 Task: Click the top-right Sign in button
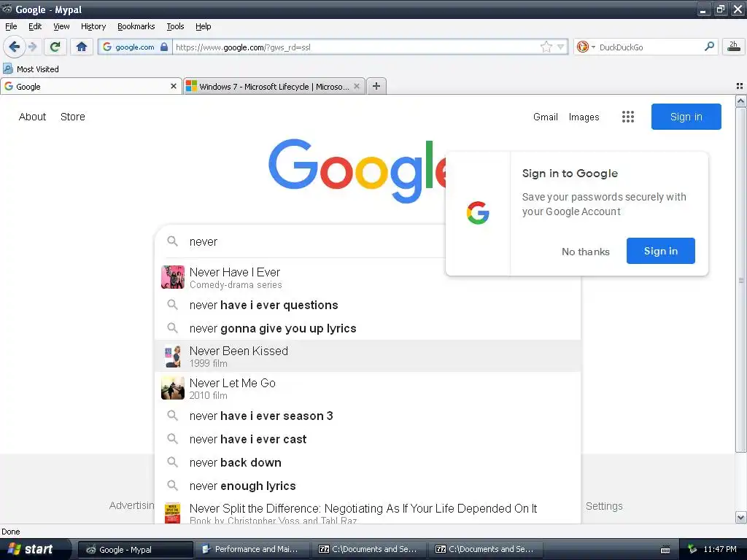tap(686, 117)
